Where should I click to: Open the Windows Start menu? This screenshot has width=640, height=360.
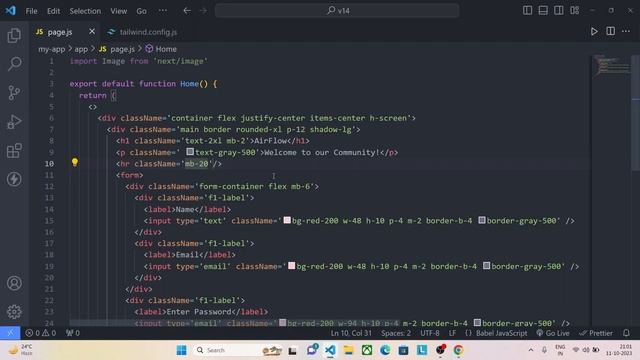182,350
